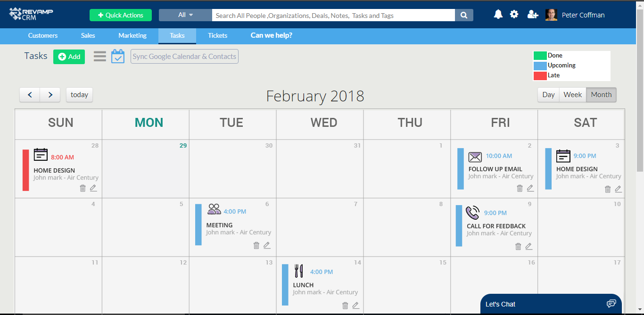Click the envelope icon on Follow Up Email
Screen dimensions: 644x315
[x=475, y=157]
